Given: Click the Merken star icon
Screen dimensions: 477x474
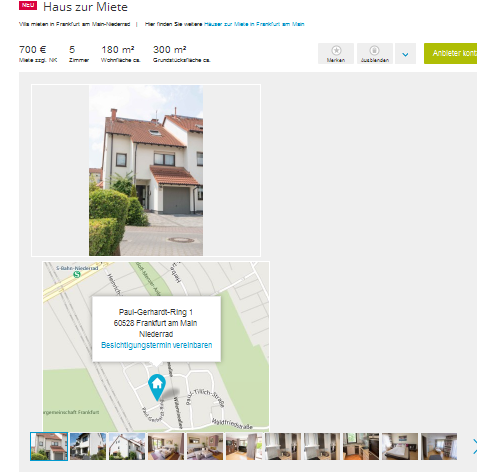Looking at the screenshot, I should [x=336, y=50].
